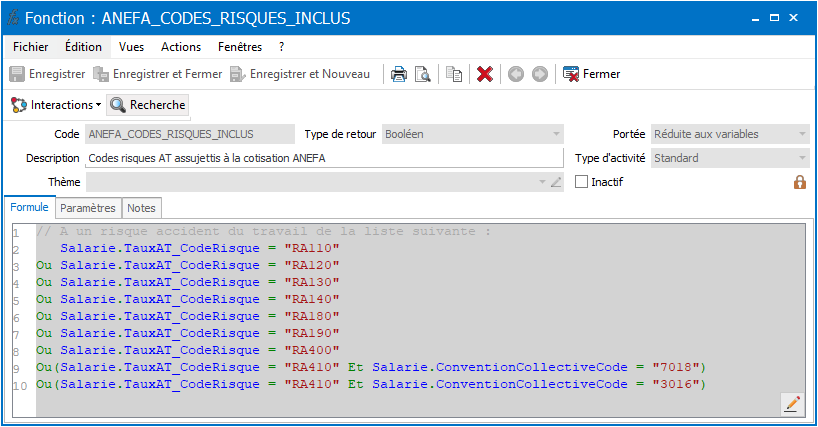Click "RA140" value in formula
Screen dimensions: 818x427
tap(312, 299)
